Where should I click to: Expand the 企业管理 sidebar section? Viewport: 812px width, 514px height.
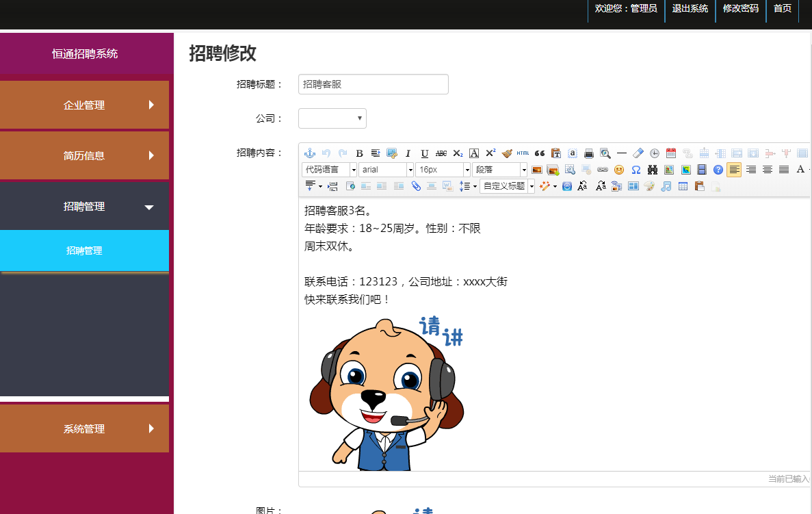tap(84, 105)
